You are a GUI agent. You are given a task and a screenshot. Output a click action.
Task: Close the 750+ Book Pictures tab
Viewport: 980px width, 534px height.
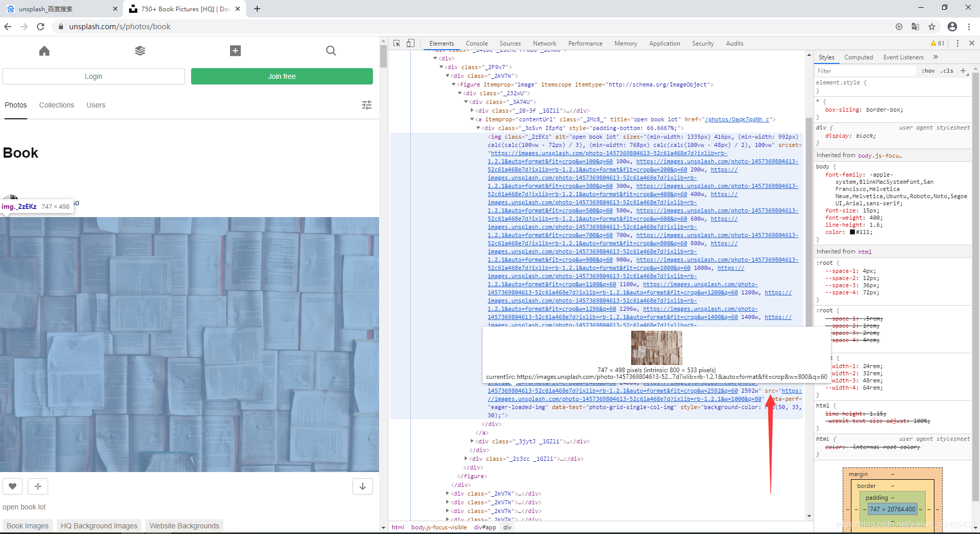coord(238,9)
